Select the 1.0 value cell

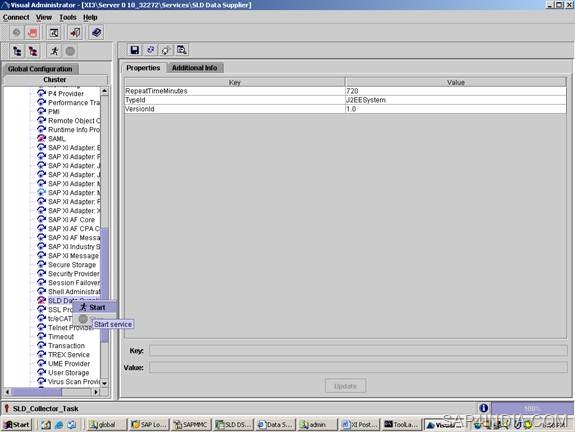pos(456,109)
